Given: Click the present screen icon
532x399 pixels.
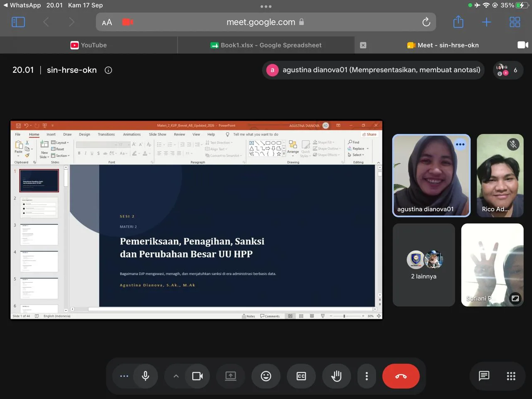Looking at the screenshot, I should tap(231, 376).
